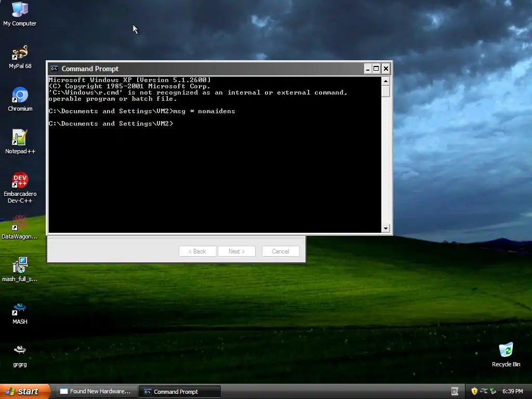Click the Back button in wizard
The width and height of the screenshot is (532, 399).
coord(197,251)
